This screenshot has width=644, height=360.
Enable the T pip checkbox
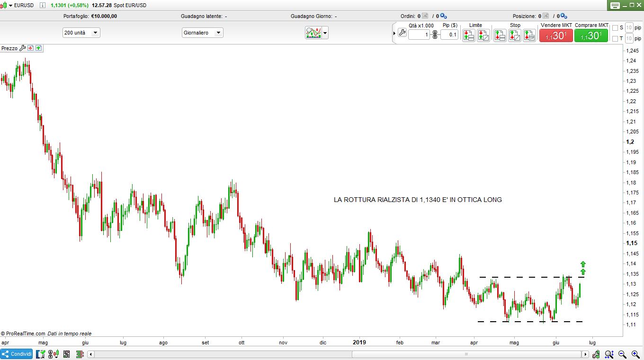[x=615, y=39]
